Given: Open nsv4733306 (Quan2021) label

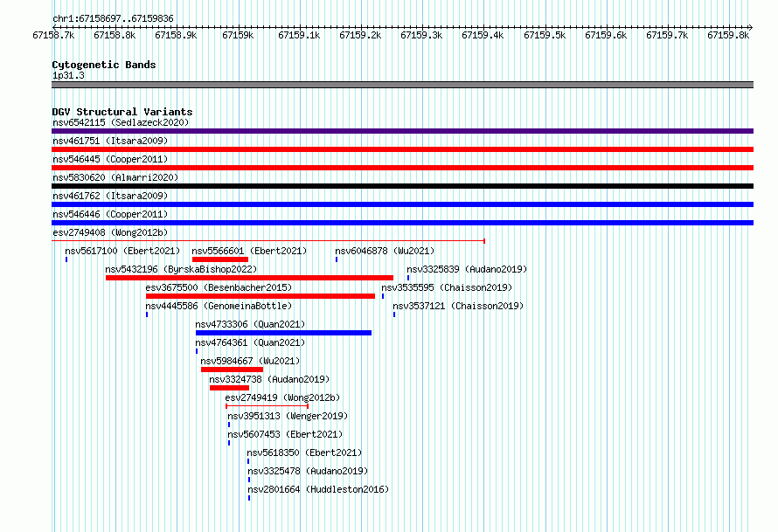Looking at the screenshot, I should point(250,324).
